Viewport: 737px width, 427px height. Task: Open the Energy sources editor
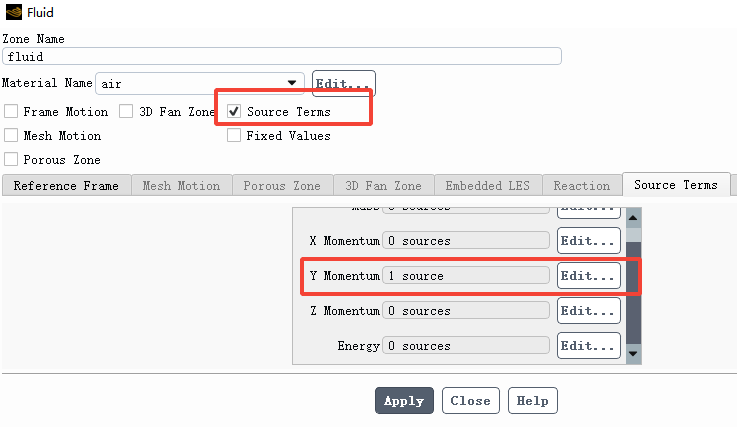(588, 346)
